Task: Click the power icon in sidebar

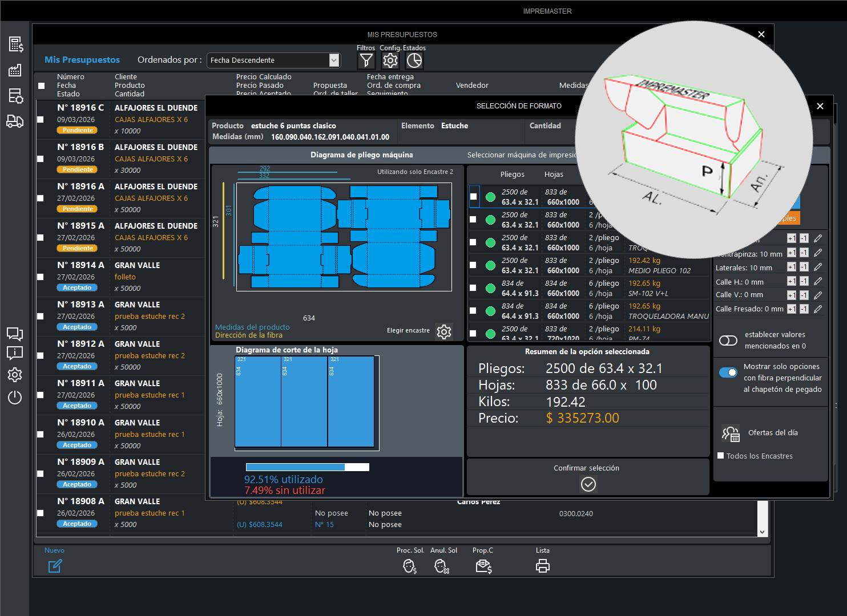Action: 15,398
